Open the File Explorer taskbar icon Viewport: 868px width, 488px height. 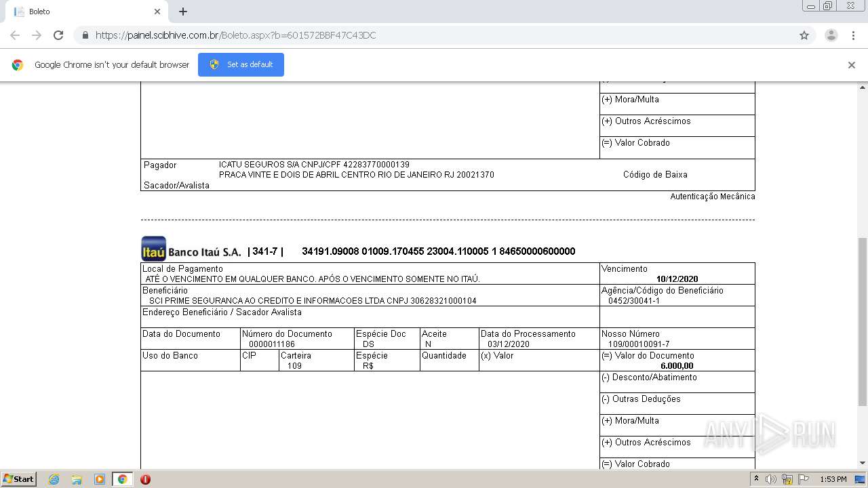(x=77, y=479)
